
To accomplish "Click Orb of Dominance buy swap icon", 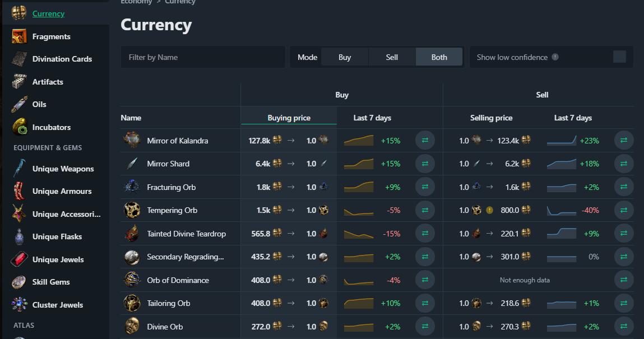I will click(425, 280).
